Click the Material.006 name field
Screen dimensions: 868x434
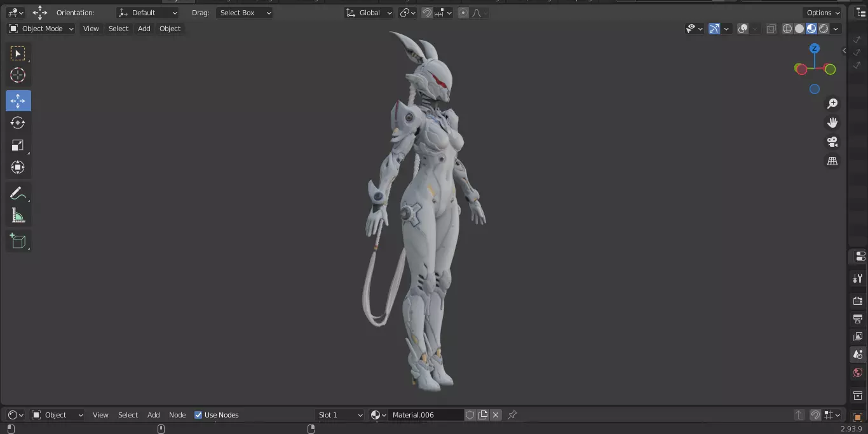[x=426, y=415]
